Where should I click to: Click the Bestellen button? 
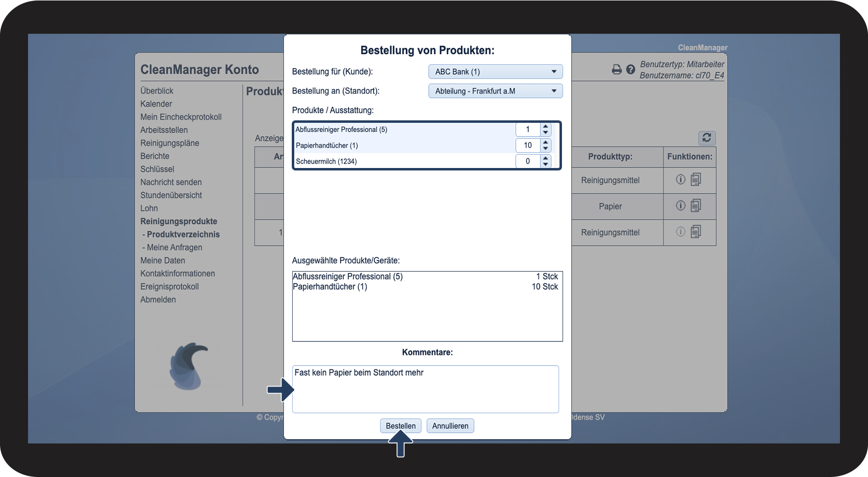pos(401,426)
